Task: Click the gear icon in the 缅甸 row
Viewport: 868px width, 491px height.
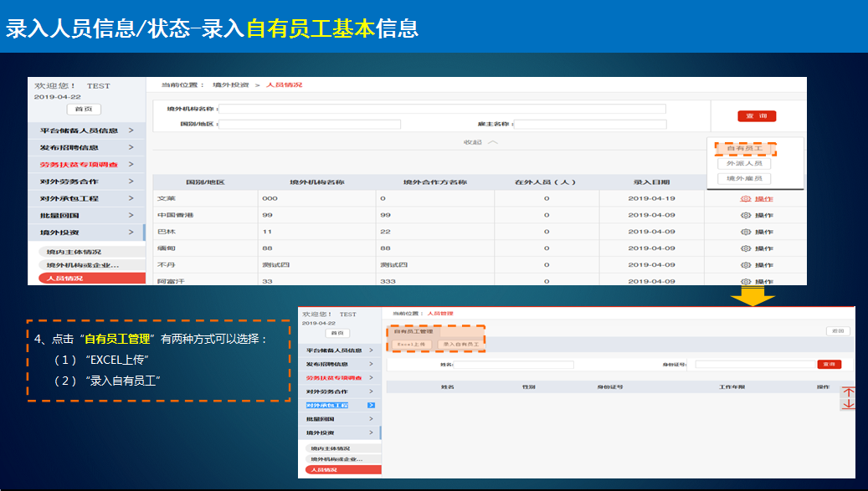Action: click(746, 248)
